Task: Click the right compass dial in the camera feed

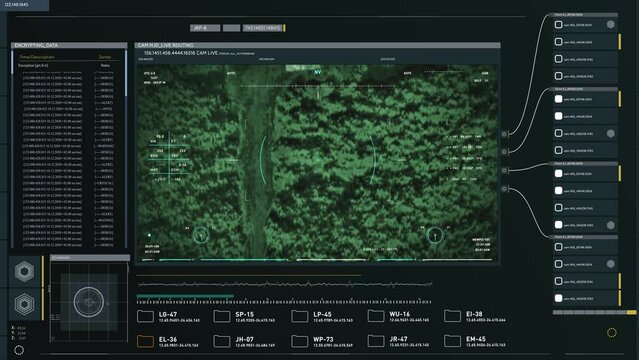Action: pos(435,235)
